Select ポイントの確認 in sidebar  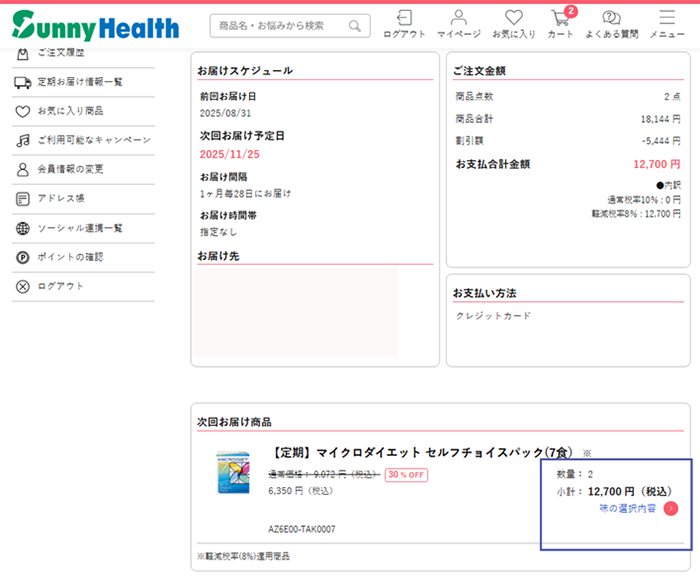click(70, 257)
